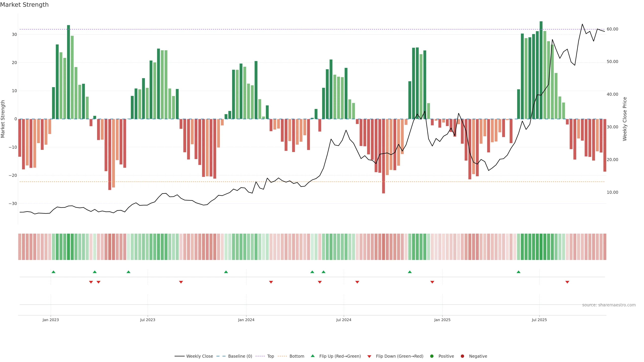The width and height of the screenshot is (644, 362).
Task: Click the red flip-down triangle just before Jan 2025
Action: [x=432, y=282]
